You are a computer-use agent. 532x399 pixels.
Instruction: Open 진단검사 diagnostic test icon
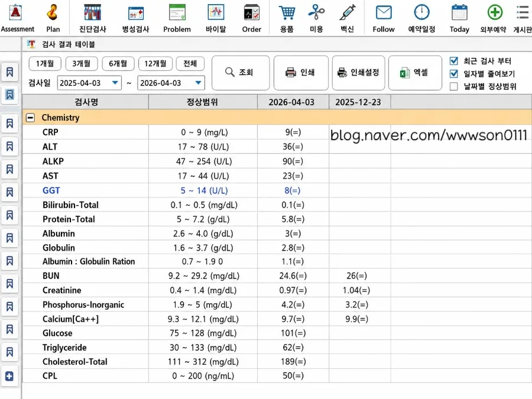point(92,12)
